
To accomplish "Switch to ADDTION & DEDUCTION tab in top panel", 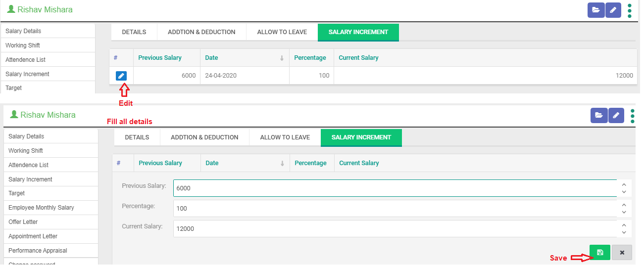I will (x=201, y=32).
